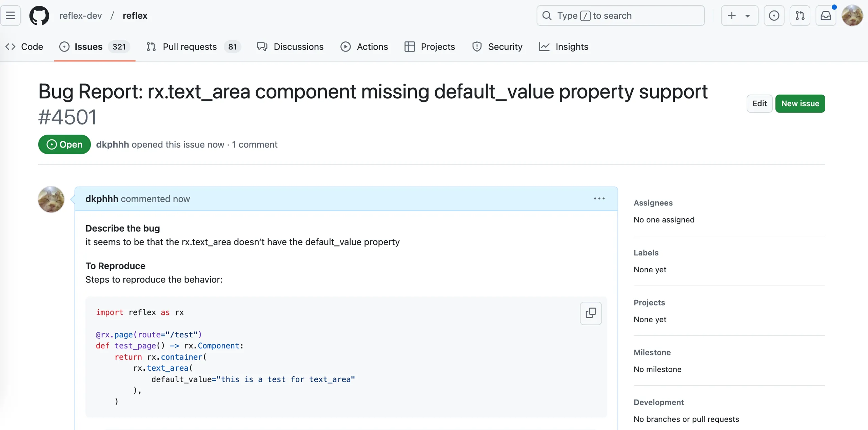
Task: Open the reflex repository link
Action: coord(135,16)
